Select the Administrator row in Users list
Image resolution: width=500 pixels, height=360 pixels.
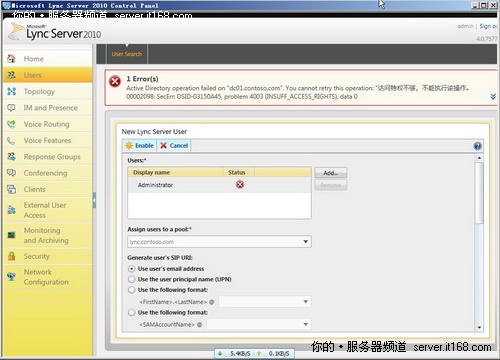click(x=219, y=185)
